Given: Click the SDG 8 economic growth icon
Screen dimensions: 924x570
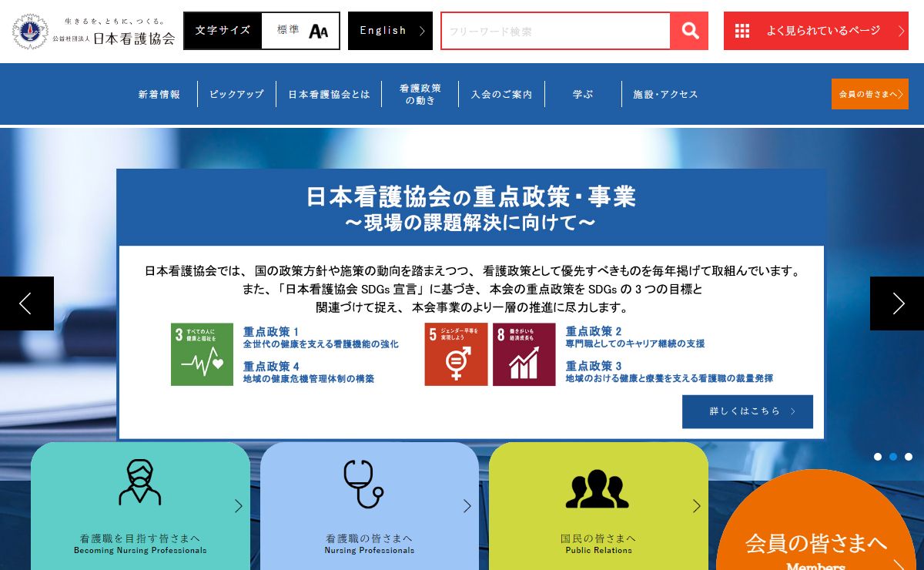Looking at the screenshot, I should click(524, 354).
